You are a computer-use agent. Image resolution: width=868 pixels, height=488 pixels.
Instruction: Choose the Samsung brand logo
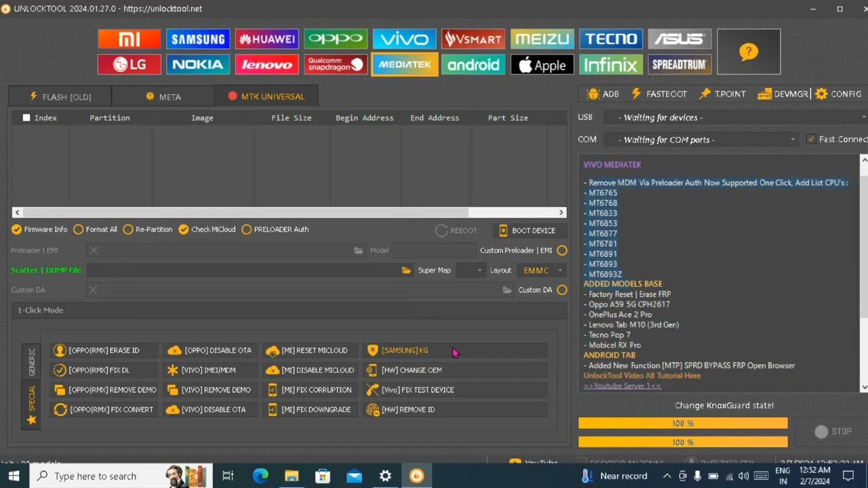(198, 39)
